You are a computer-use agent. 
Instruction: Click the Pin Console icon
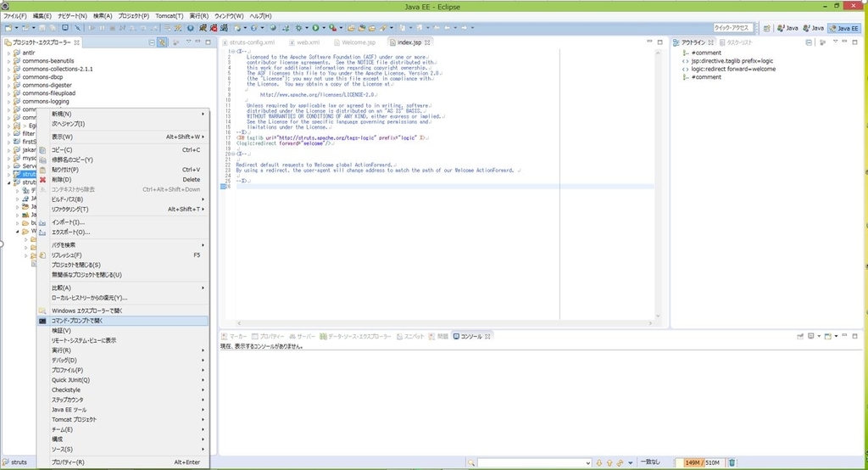pyautogui.click(x=800, y=336)
